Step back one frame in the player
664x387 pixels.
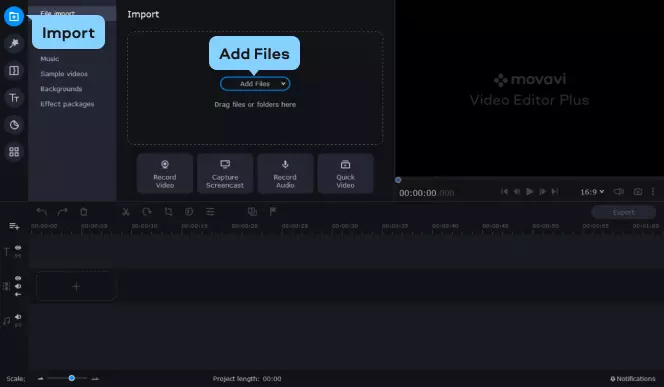517,192
